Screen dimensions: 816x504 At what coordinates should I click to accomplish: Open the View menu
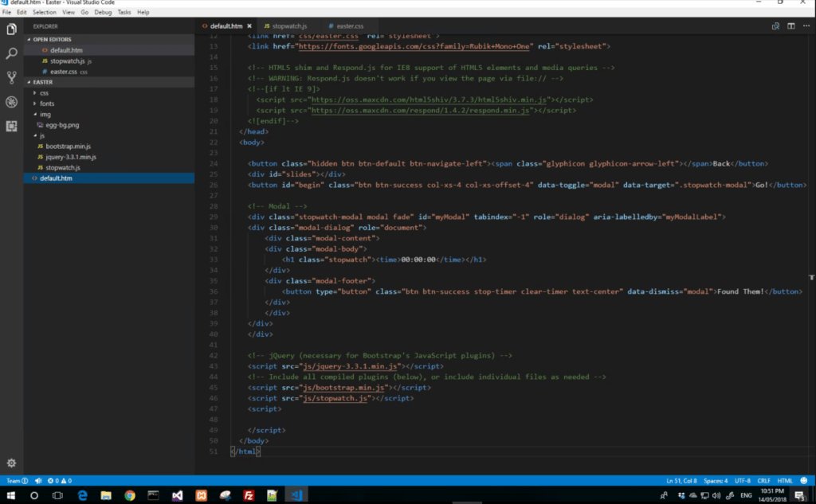pos(69,12)
